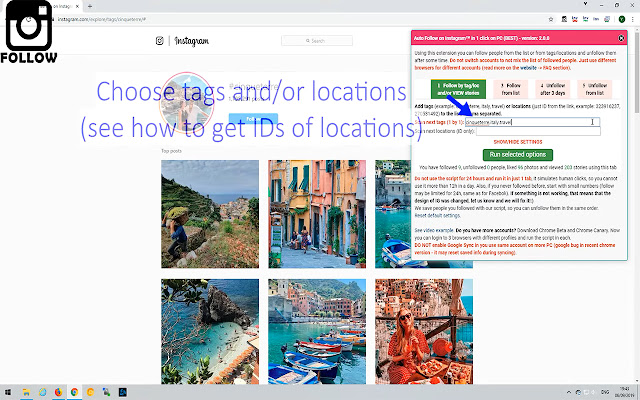Click the Reset default settings link
The height and width of the screenshot is (400, 640).
tap(437, 216)
